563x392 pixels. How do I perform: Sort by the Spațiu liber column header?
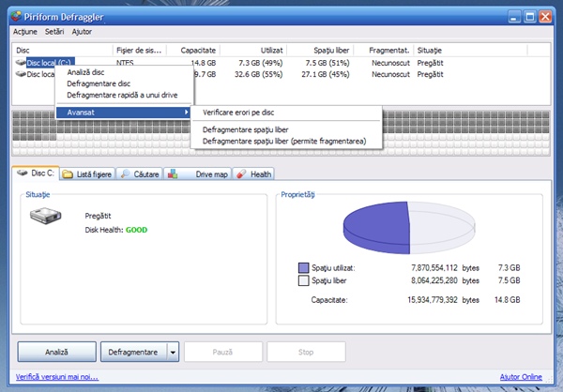click(x=320, y=51)
